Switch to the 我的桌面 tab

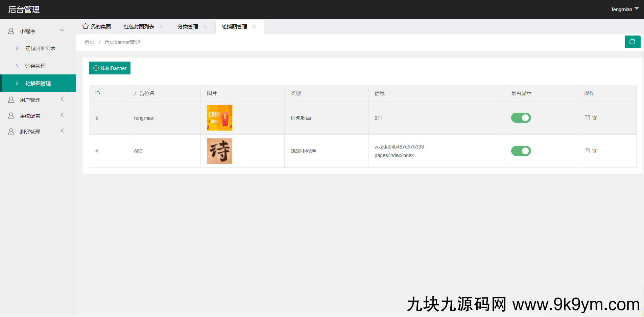click(97, 26)
